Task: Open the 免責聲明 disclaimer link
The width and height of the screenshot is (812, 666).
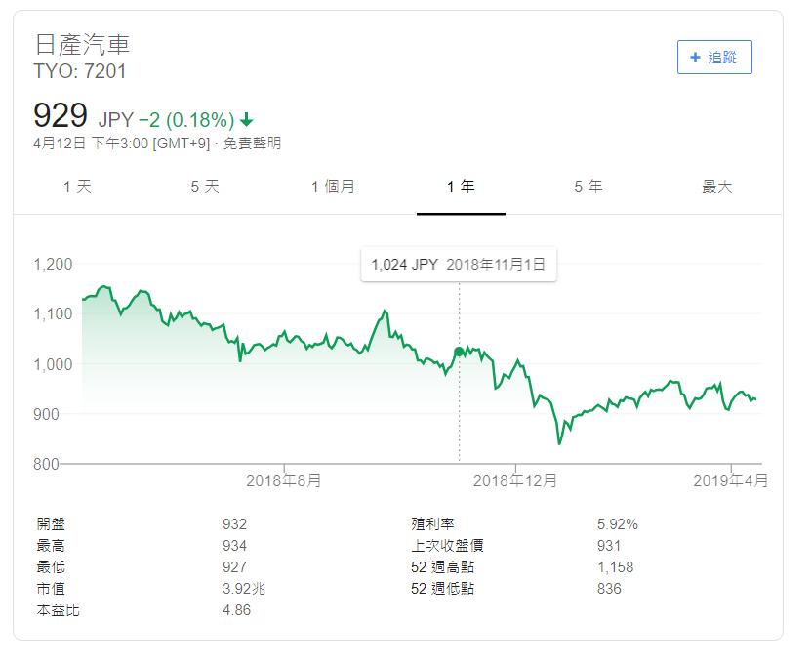Action: tap(252, 144)
